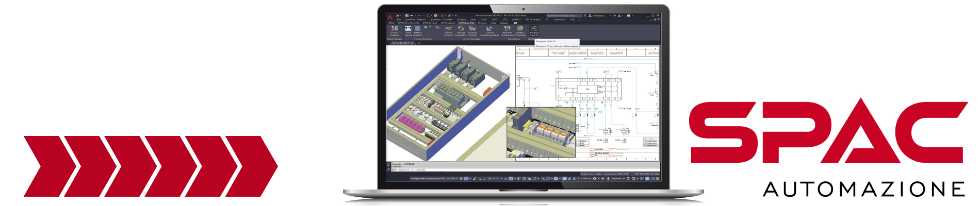This screenshot has height=206, width=980.
Task: Switch to the SPAC Lay-Out ribbon tab
Action: 466,23
